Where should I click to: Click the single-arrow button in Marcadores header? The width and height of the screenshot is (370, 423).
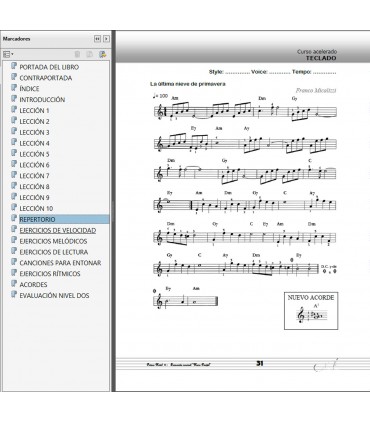(x=106, y=39)
